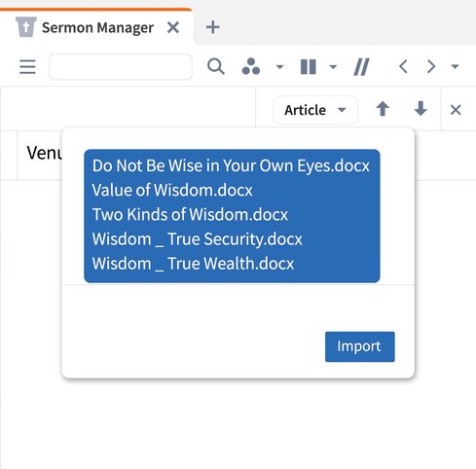Click the three-dots visual filter icon

(251, 66)
